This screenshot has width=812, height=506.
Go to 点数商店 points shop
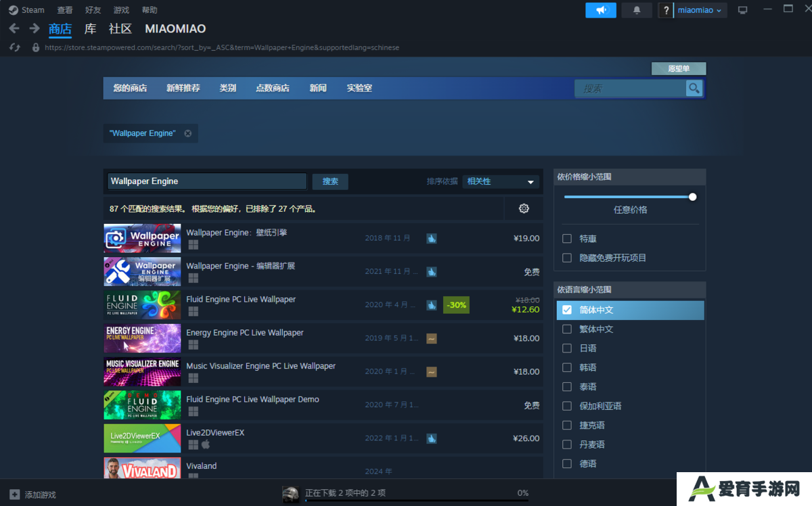[x=273, y=88]
